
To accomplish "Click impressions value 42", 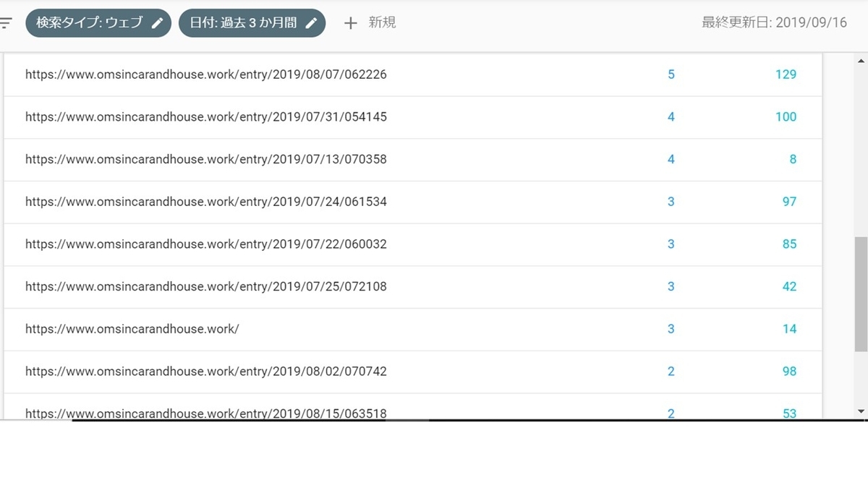I will [789, 286].
